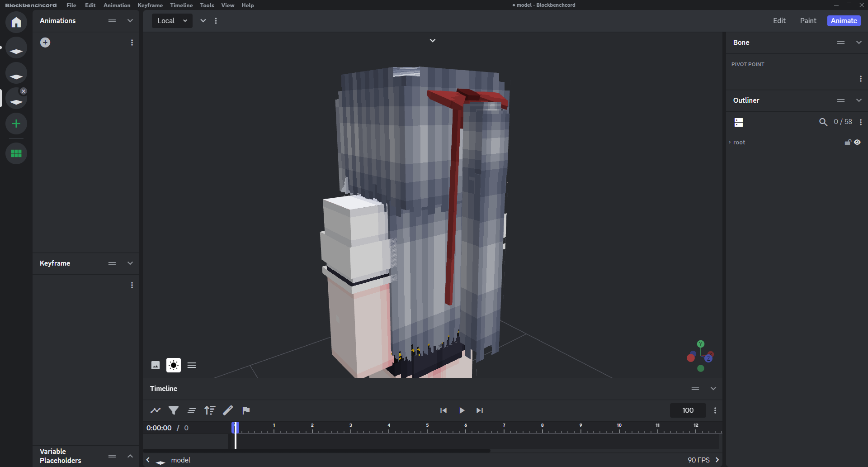Toggle visibility of the root group
The height and width of the screenshot is (467, 868).
858,143
